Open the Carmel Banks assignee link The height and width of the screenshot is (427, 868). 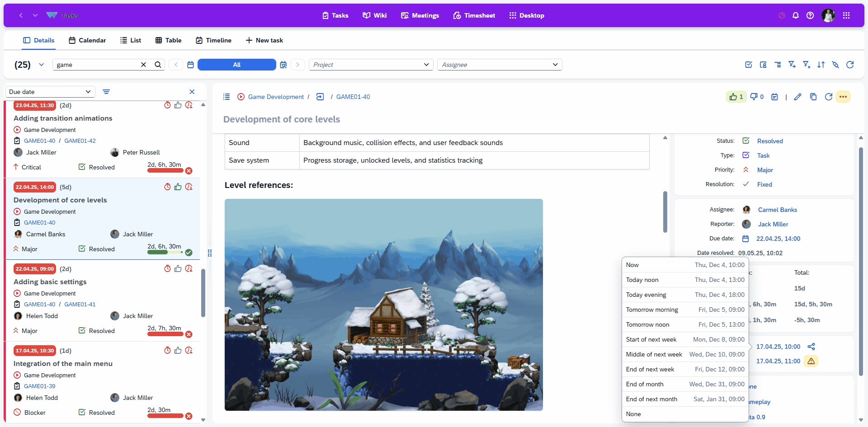point(777,210)
